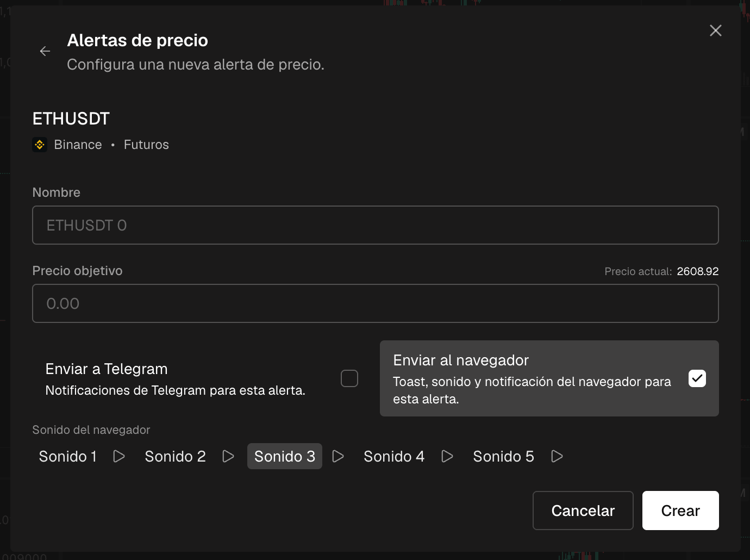Viewport: 750px width, 560px height.
Task: Click the Alertas de precio title
Action: 137,40
